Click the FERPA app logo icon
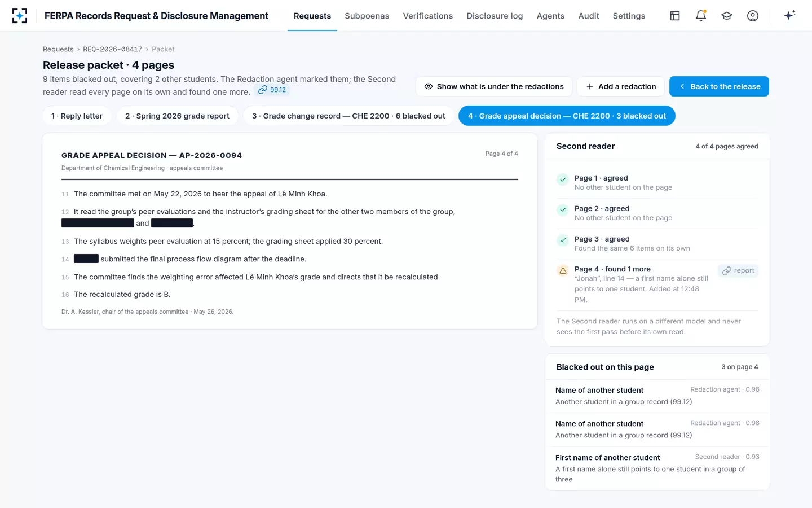This screenshot has width=812, height=508. [x=20, y=16]
